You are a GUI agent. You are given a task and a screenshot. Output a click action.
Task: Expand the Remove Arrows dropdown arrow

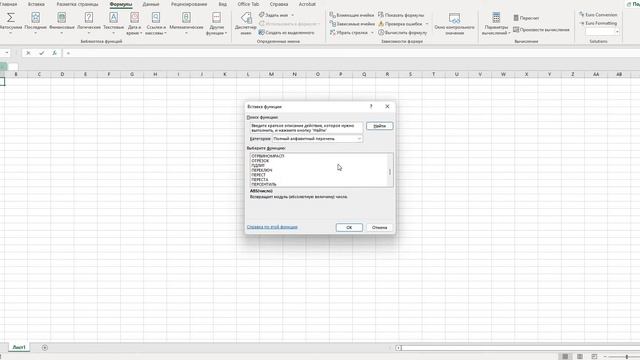coord(372,33)
